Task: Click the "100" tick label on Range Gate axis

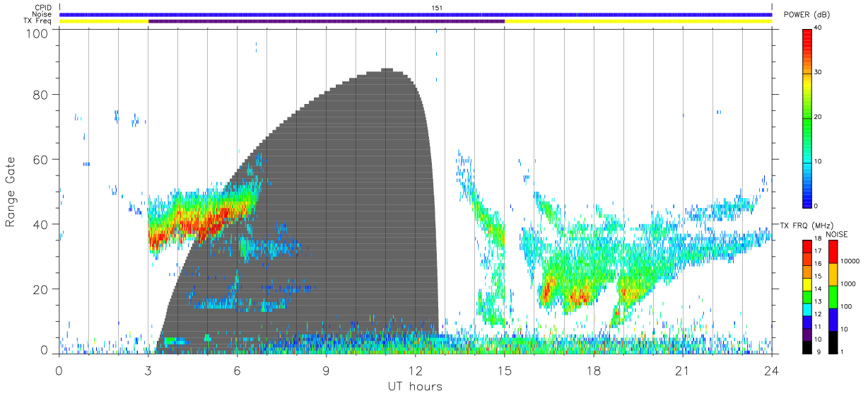Action: pos(39,33)
